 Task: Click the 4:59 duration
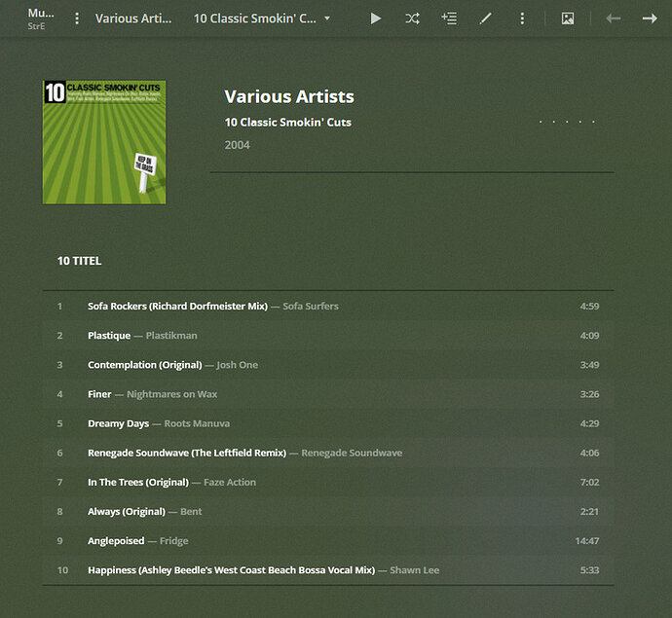pyautogui.click(x=590, y=307)
